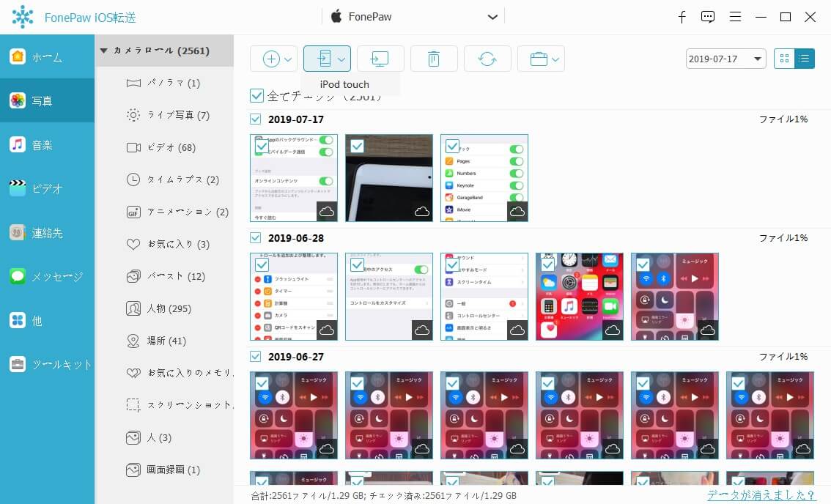Open the home screen apps thumbnail
Screen dimensions: 831x504
(x=579, y=296)
